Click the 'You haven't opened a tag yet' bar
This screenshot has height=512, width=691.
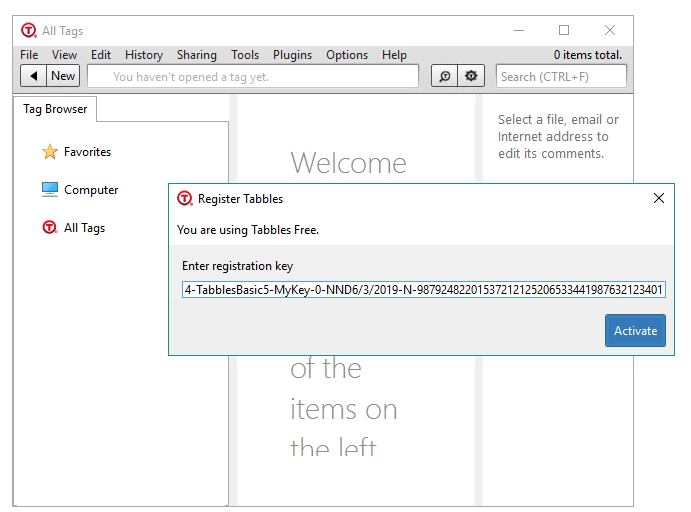point(253,77)
